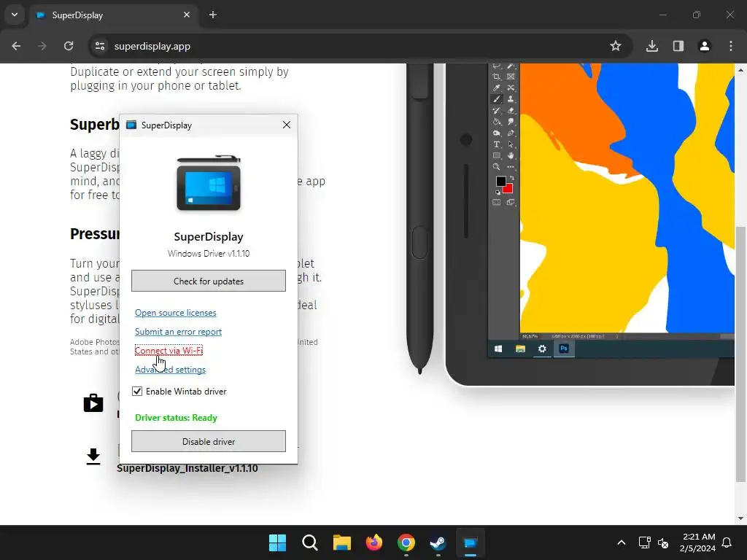Toggle the Chrome side panel icon

[678, 46]
